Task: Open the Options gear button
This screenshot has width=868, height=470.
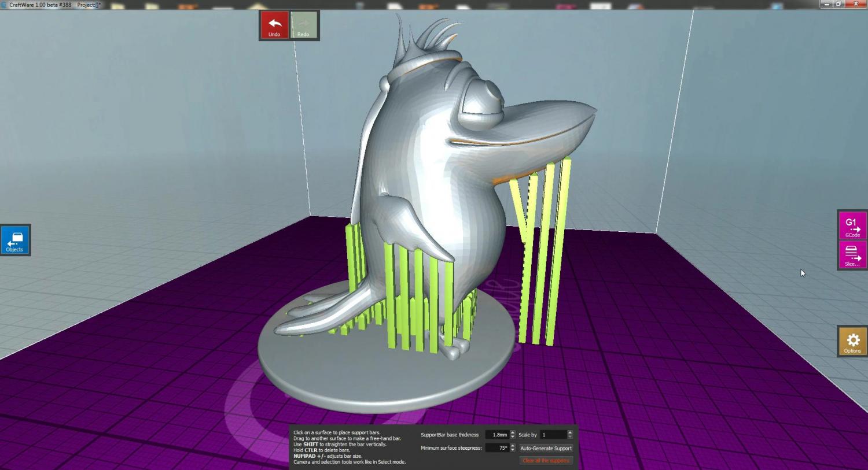Action: click(852, 341)
